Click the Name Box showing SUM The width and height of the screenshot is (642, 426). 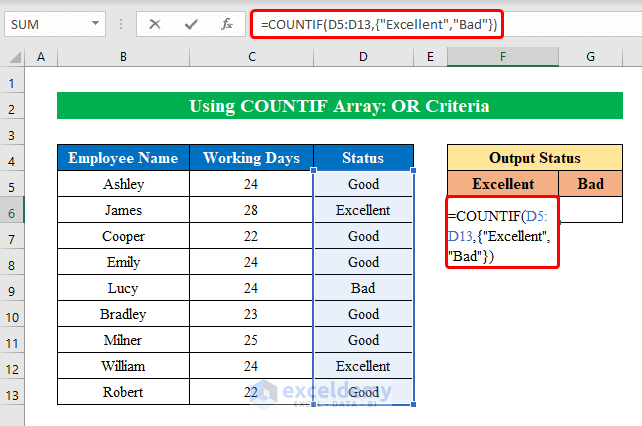[55, 24]
